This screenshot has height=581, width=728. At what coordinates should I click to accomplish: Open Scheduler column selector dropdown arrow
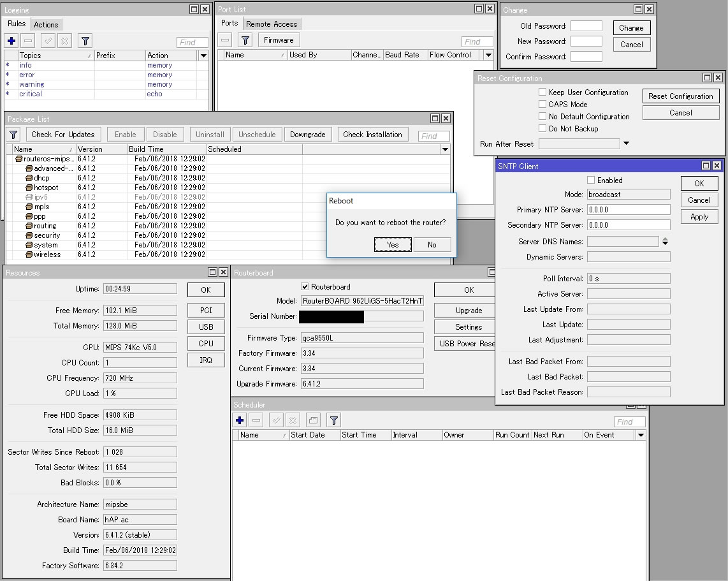tap(641, 435)
